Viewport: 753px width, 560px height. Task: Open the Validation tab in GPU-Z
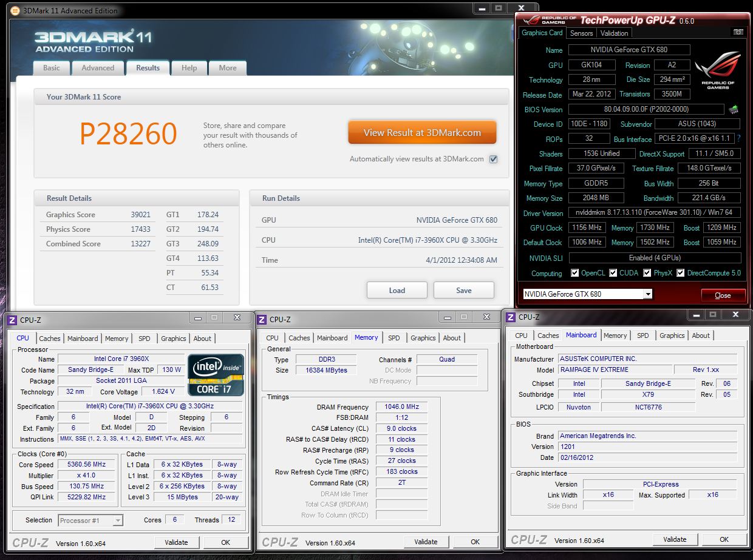tap(614, 33)
